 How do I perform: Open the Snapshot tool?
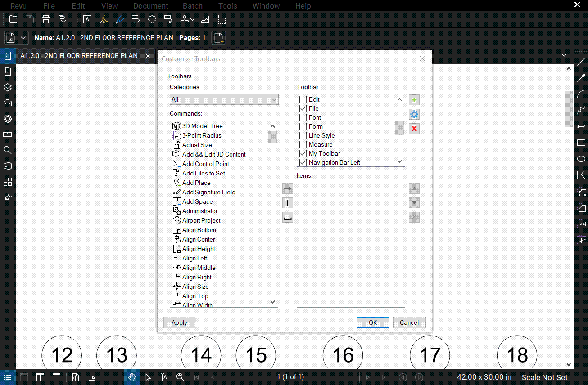221,19
